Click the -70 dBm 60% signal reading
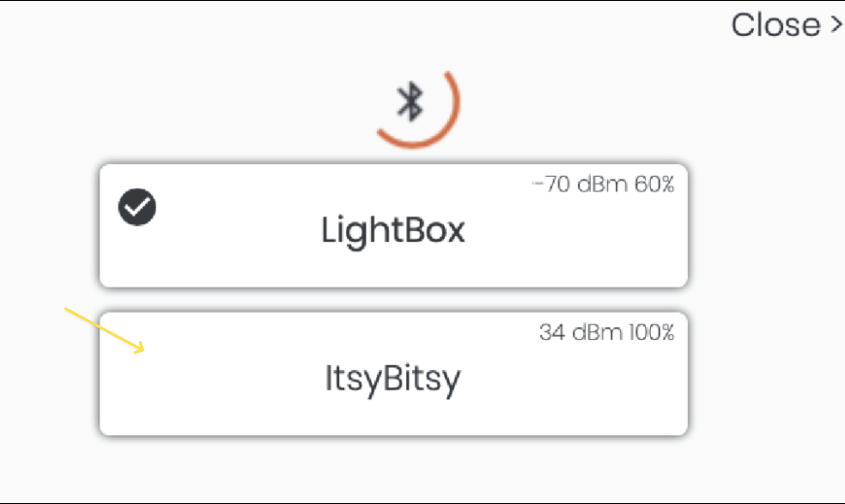The width and height of the screenshot is (845, 504). [x=603, y=184]
